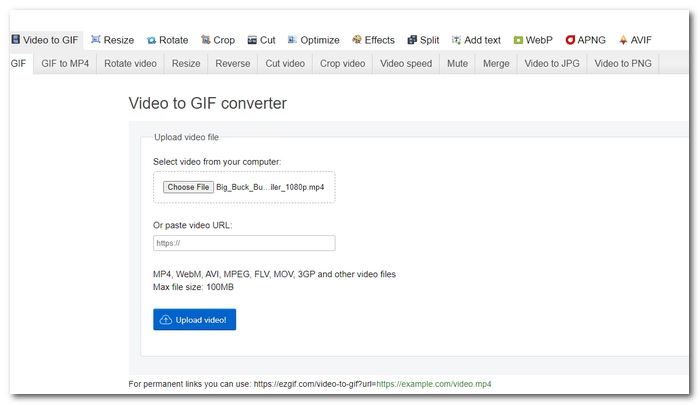This screenshot has height=405, width=700.
Task: Switch to the Mute tab
Action: [458, 63]
